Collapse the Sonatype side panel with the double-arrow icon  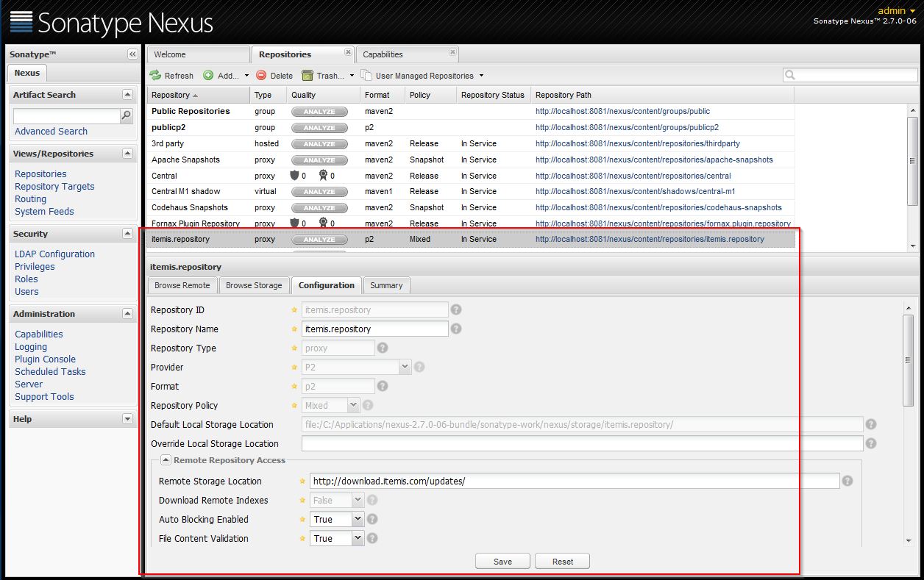(132, 54)
